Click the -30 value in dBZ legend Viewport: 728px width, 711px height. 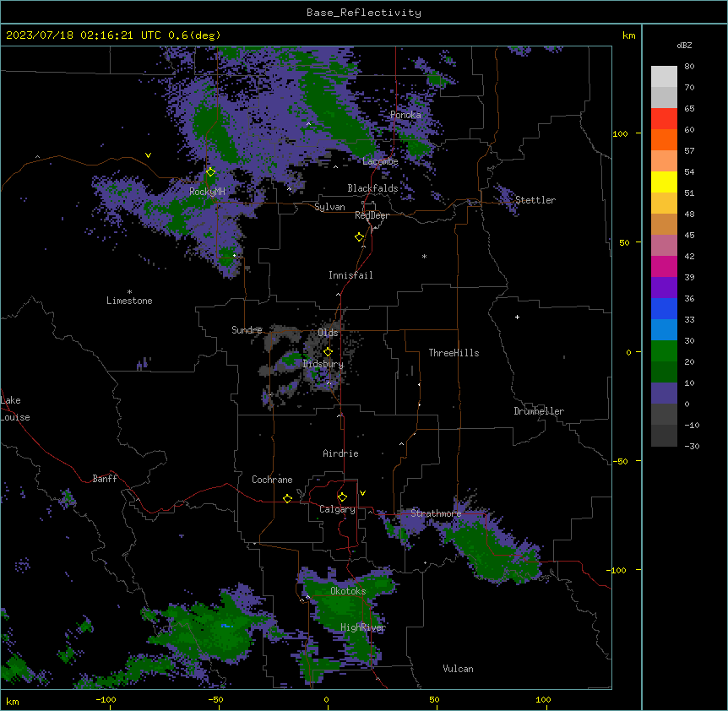692,446
